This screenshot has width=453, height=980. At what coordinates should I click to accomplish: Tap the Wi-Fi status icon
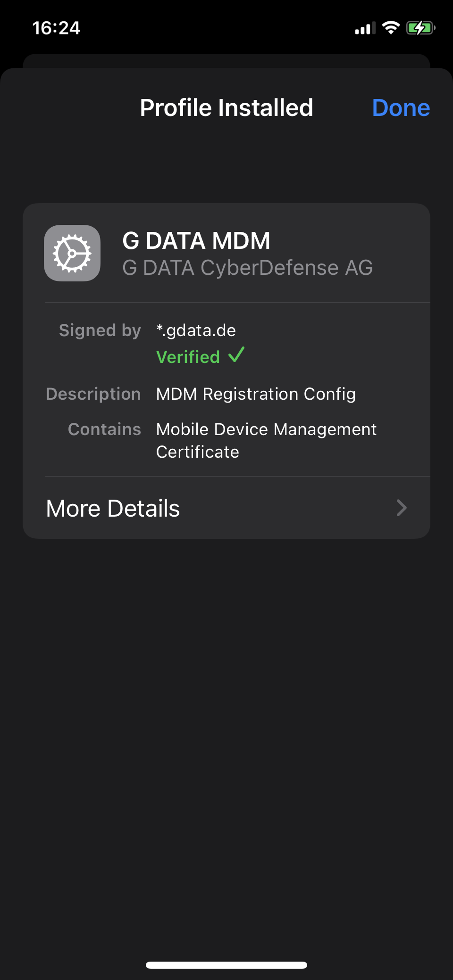tap(391, 28)
